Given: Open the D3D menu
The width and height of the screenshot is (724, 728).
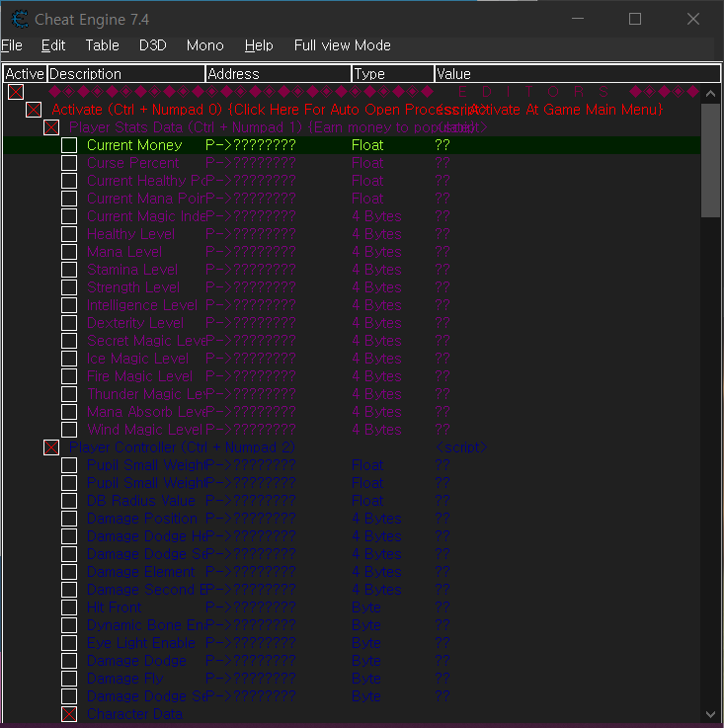Looking at the screenshot, I should (x=153, y=45).
